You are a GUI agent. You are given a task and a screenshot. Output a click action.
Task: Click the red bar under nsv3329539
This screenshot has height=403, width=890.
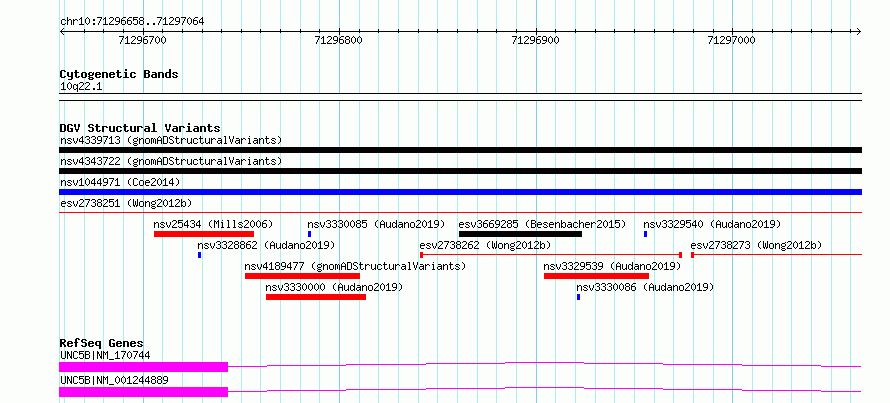point(597,276)
